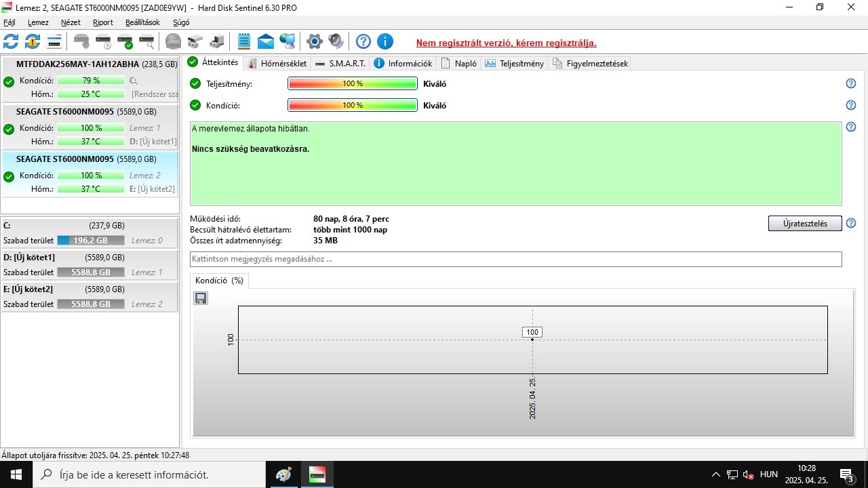The image size is (868, 488).
Task: Click the computer tower with drive icon
Action: 217,41
